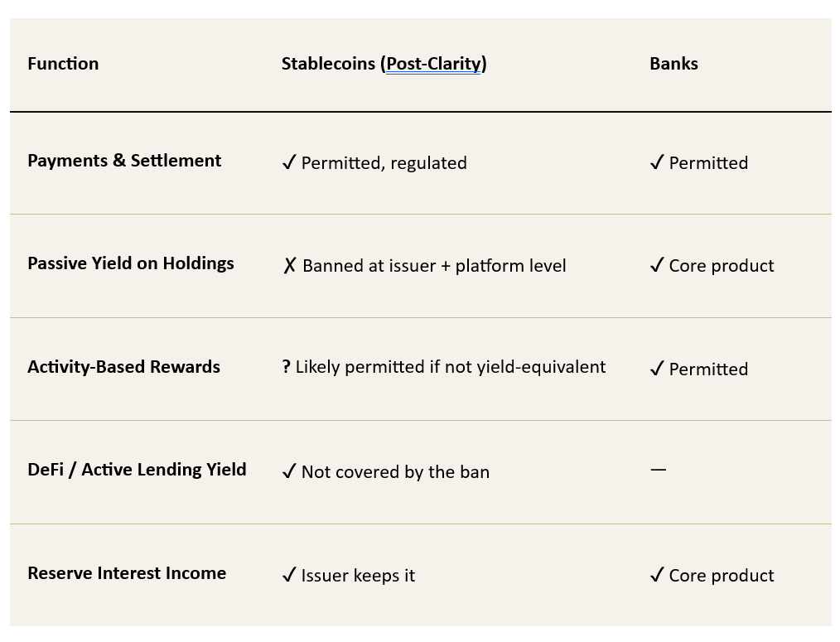Click the checkmark before Issuer keeps it
The image size is (840, 642).
point(288,575)
